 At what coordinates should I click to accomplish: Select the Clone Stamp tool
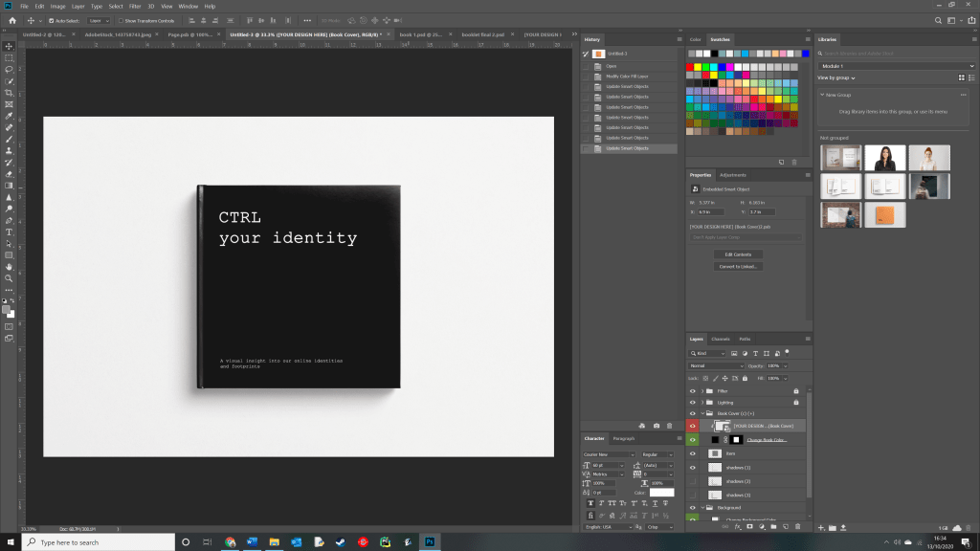(x=9, y=150)
